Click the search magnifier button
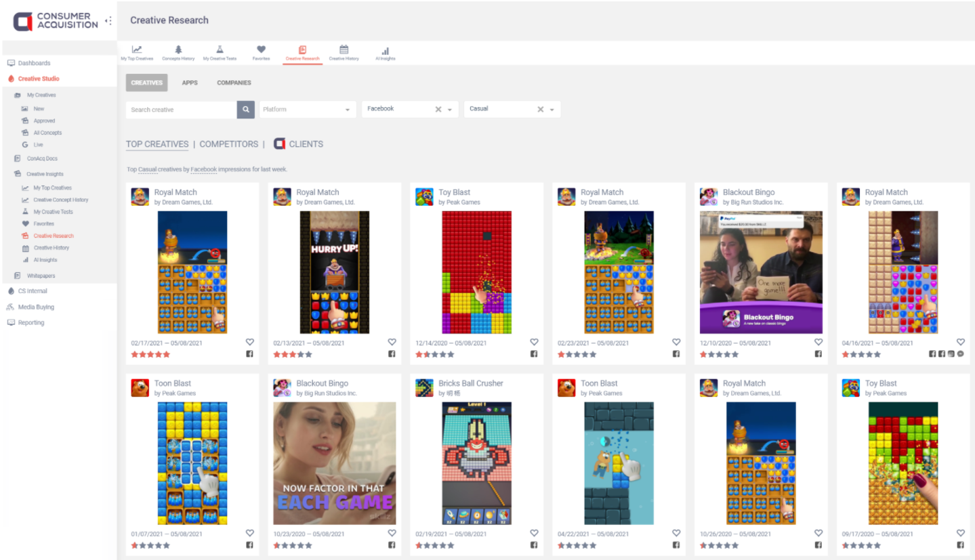The image size is (975, 560). [245, 109]
